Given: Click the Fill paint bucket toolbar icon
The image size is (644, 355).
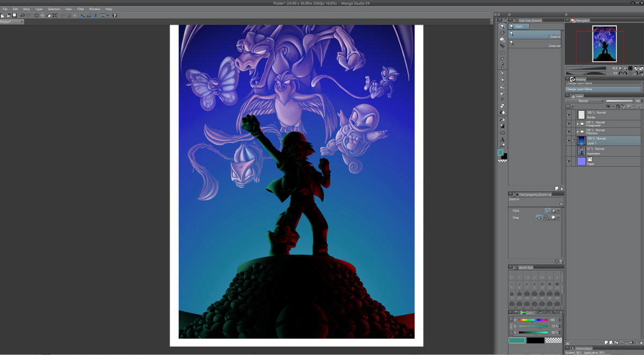Looking at the screenshot, I should coord(48,16).
